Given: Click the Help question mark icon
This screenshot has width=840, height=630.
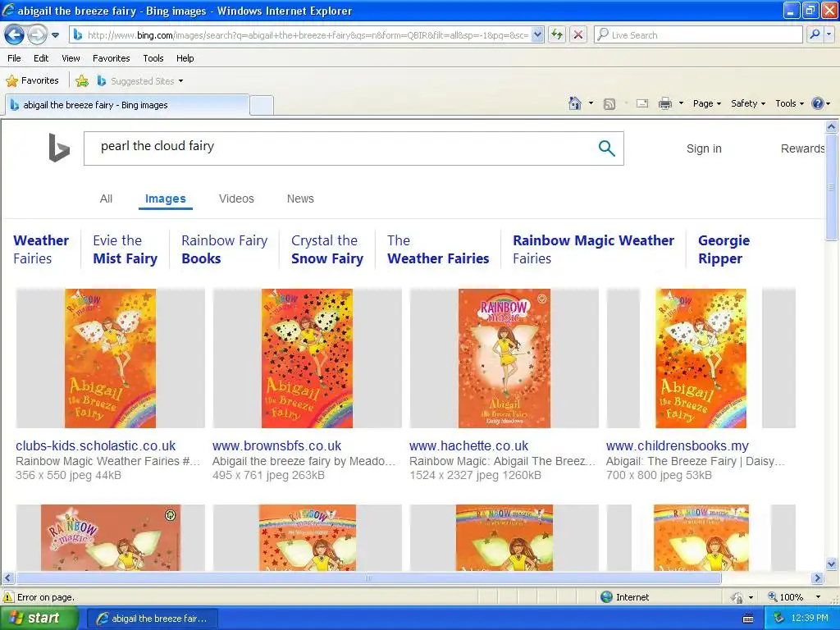Looking at the screenshot, I should click(x=818, y=103).
